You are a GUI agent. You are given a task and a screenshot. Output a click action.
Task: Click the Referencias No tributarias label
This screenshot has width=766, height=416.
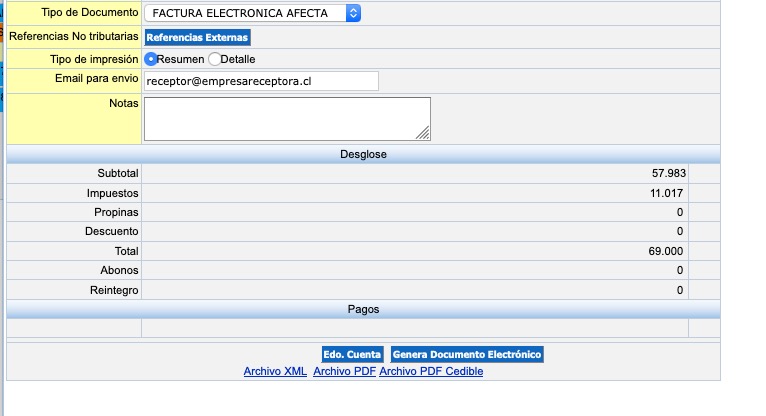(x=74, y=36)
